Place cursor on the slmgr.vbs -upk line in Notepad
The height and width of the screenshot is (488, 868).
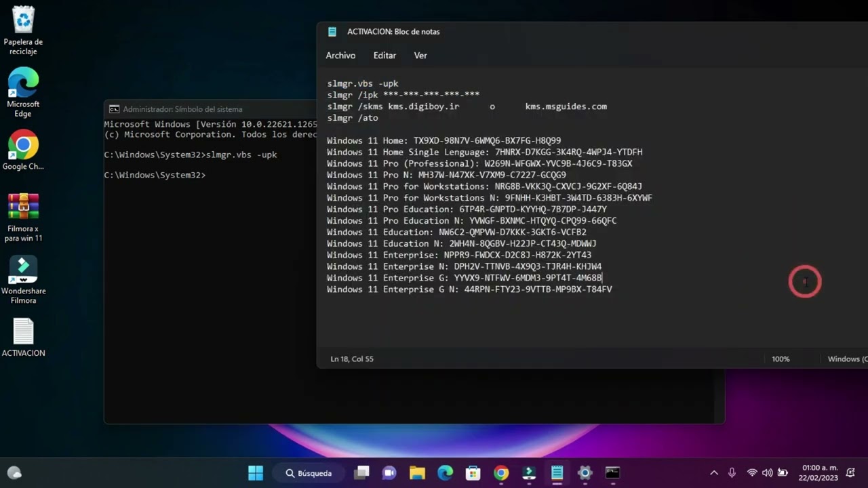(363, 84)
